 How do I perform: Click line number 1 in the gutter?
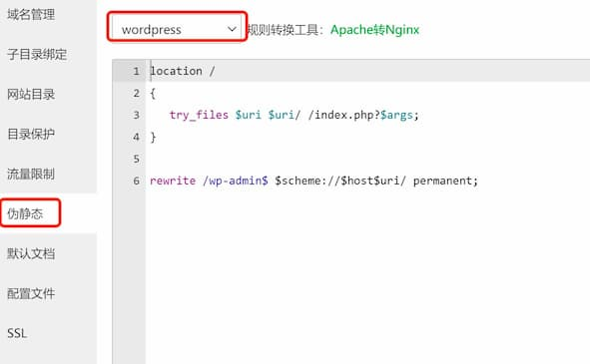(x=136, y=71)
